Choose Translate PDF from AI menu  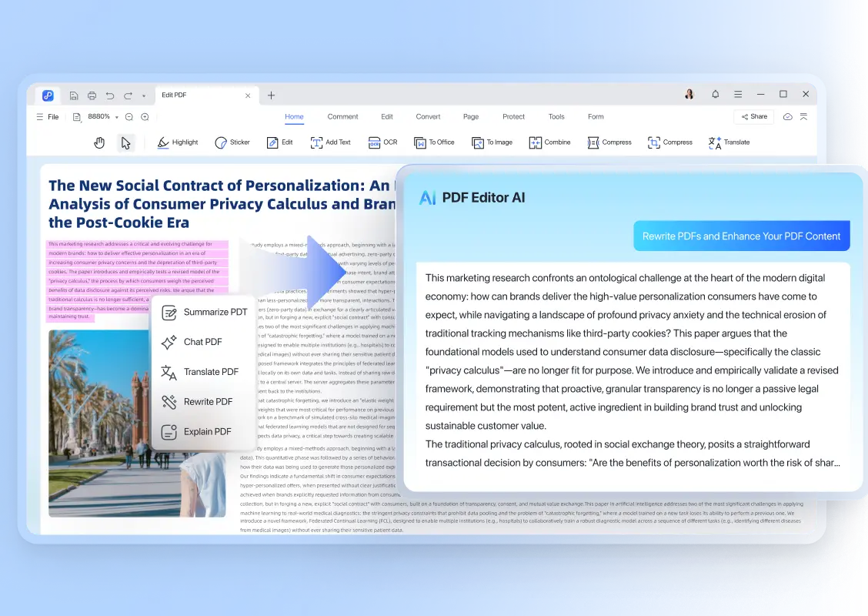(x=200, y=372)
